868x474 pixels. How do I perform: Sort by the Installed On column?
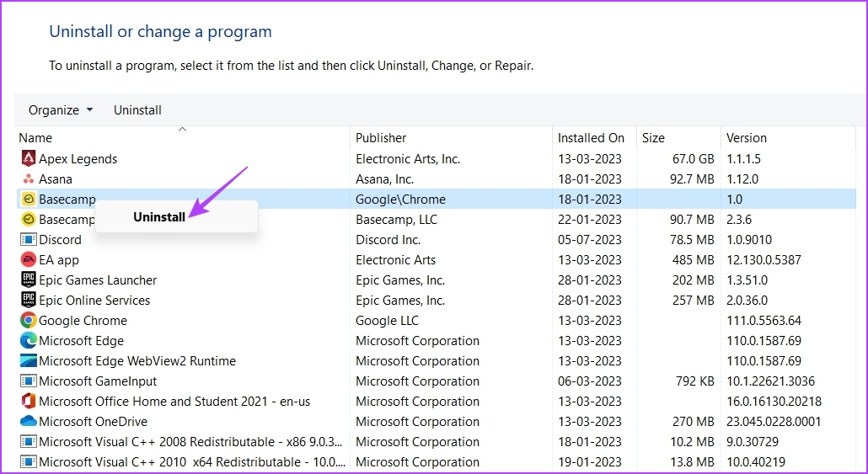pyautogui.click(x=591, y=138)
